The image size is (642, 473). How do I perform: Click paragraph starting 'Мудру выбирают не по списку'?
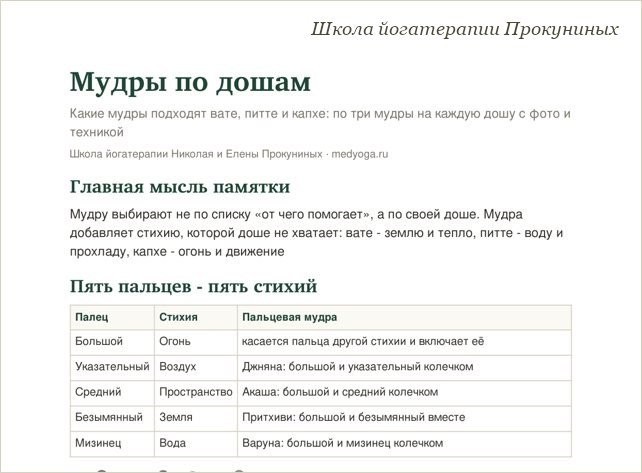[x=316, y=233]
